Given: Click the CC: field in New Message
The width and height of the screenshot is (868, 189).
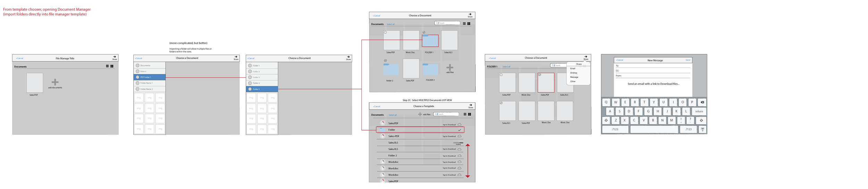Looking at the screenshot, I should [x=653, y=71].
